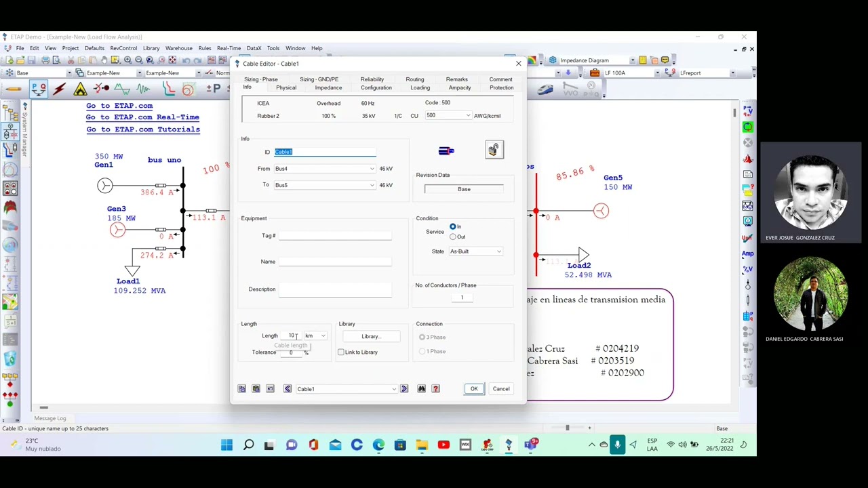Select the In service radio button
This screenshot has height=488, width=868.
[453, 226]
